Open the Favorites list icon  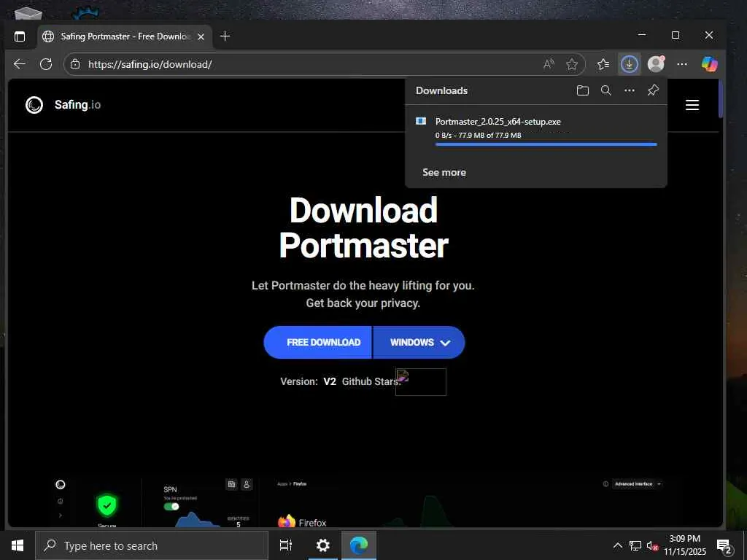pos(603,64)
